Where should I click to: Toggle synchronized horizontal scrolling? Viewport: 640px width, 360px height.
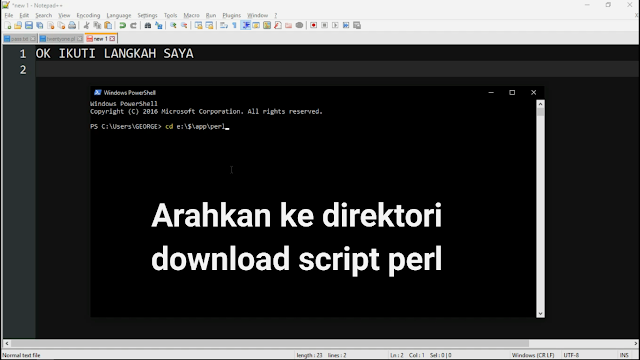[209, 25]
